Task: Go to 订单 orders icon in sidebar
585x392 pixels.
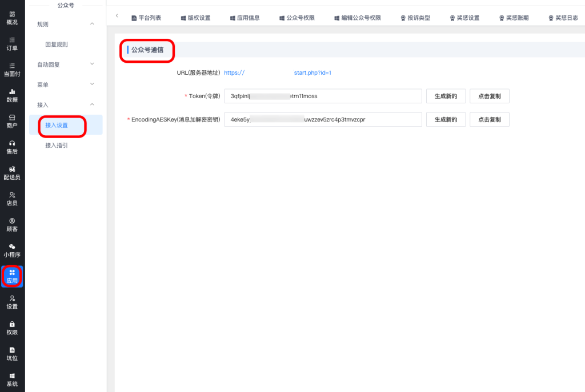Action: (12, 40)
